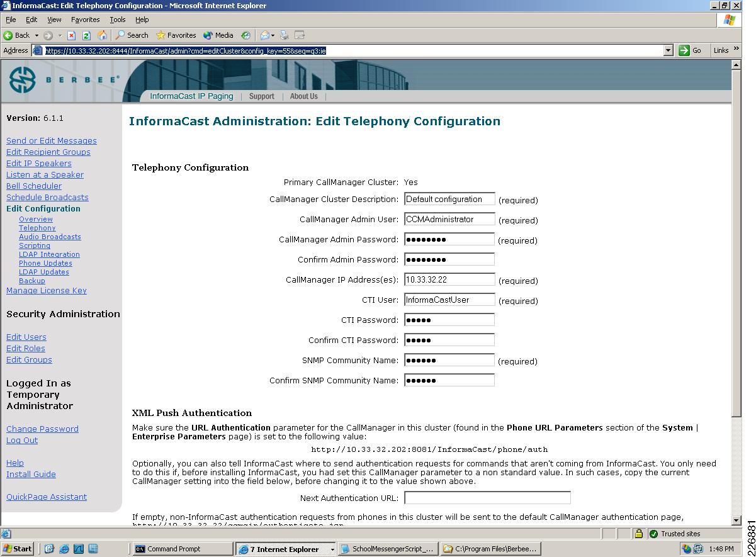Click the Next Authentication URL field
Screen dimensions: 756x557
pyautogui.click(x=487, y=498)
